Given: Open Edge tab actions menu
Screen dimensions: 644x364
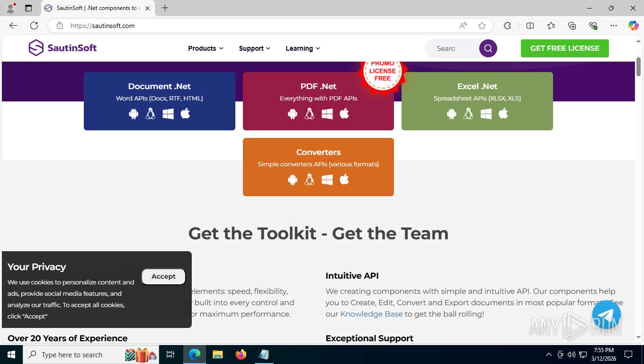Looking at the screenshot, I should pos(28,8).
